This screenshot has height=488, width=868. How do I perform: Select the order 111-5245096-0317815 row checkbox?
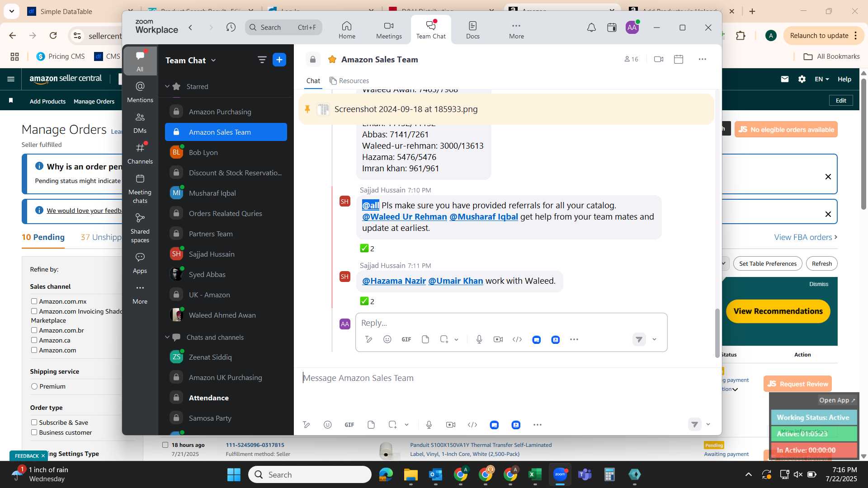pyautogui.click(x=165, y=445)
